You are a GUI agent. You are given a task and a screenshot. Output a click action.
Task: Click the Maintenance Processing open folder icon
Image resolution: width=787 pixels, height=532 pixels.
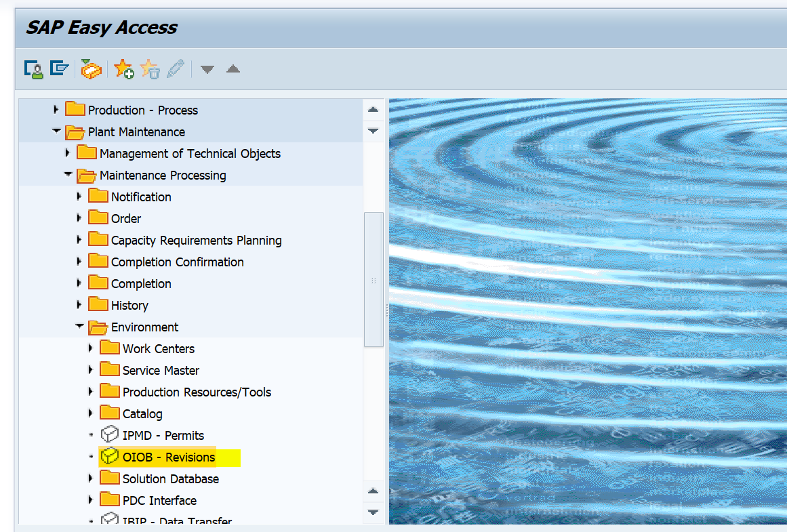86,175
